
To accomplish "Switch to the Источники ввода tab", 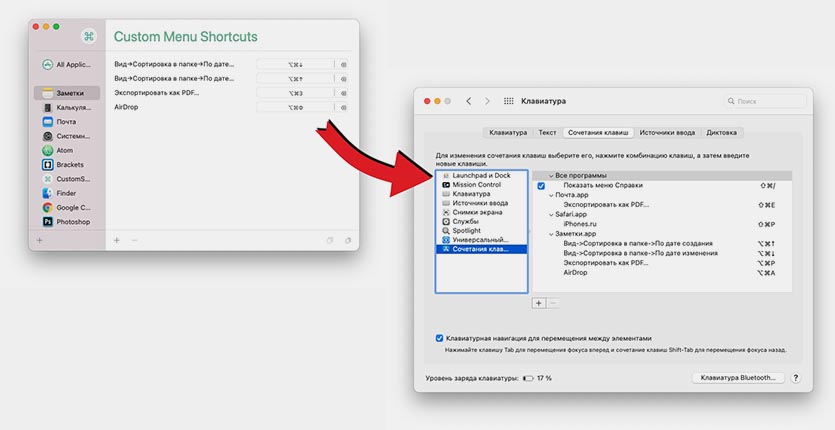I will (667, 132).
